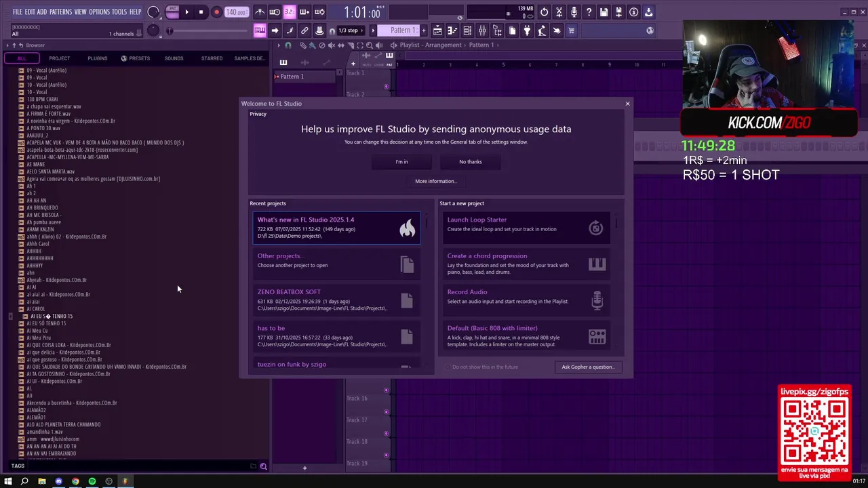This screenshot has width=868, height=488.
Task: Click the undo history icon
Action: coord(544,12)
